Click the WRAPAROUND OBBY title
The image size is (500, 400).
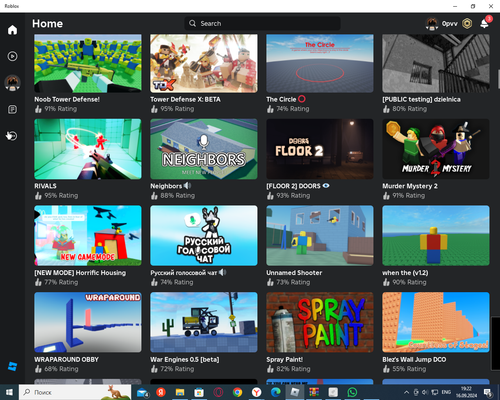[x=66, y=359]
